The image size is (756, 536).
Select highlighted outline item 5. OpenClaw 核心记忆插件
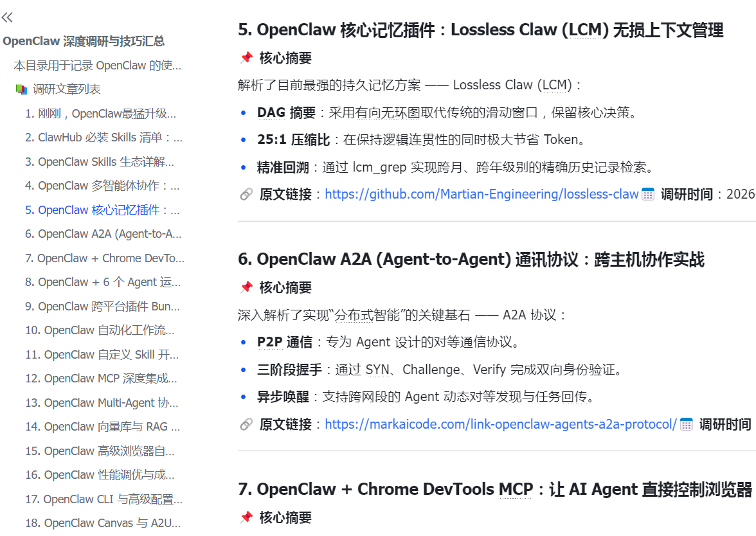102,210
